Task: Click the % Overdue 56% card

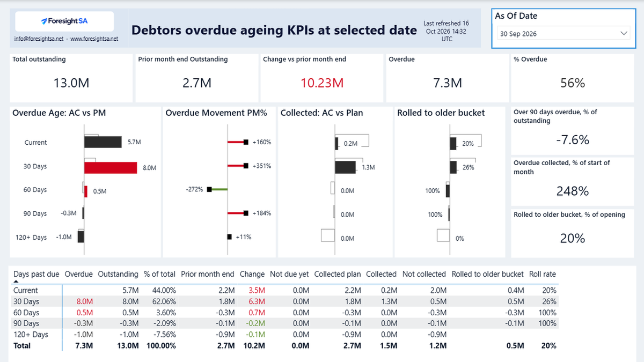Action: click(573, 78)
